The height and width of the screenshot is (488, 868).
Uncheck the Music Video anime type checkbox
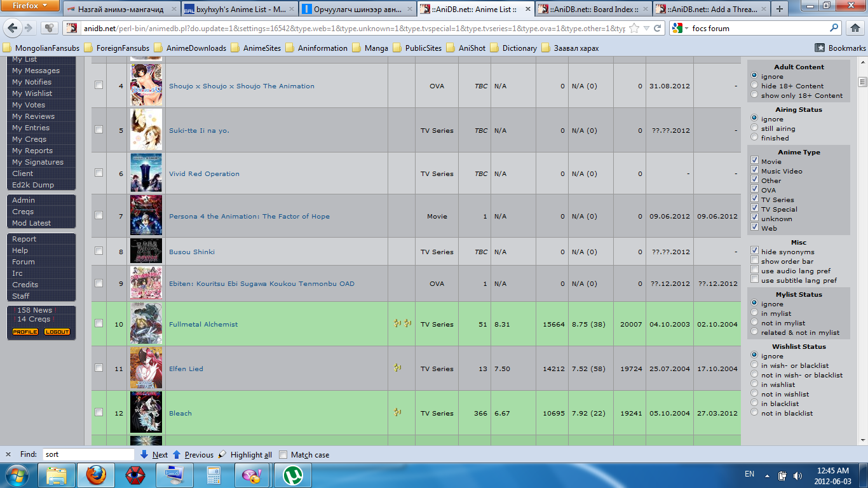[754, 171]
